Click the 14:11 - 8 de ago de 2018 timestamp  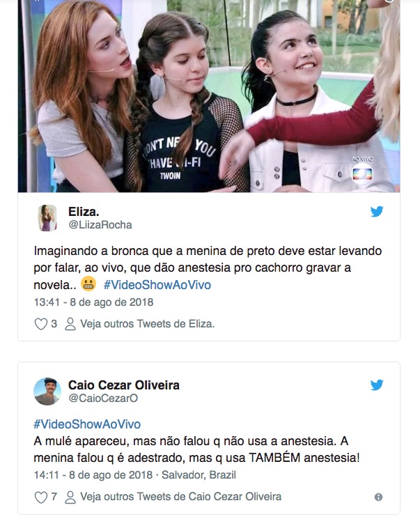click(93, 475)
